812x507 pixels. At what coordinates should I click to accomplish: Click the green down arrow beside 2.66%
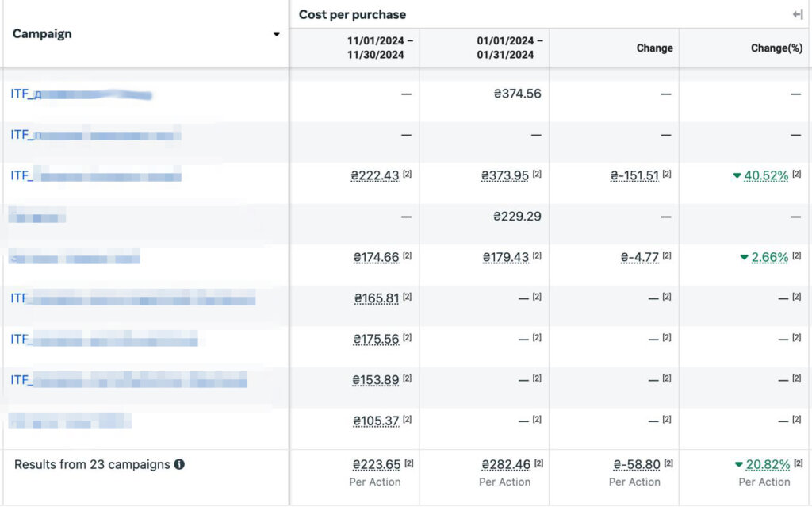tap(744, 257)
